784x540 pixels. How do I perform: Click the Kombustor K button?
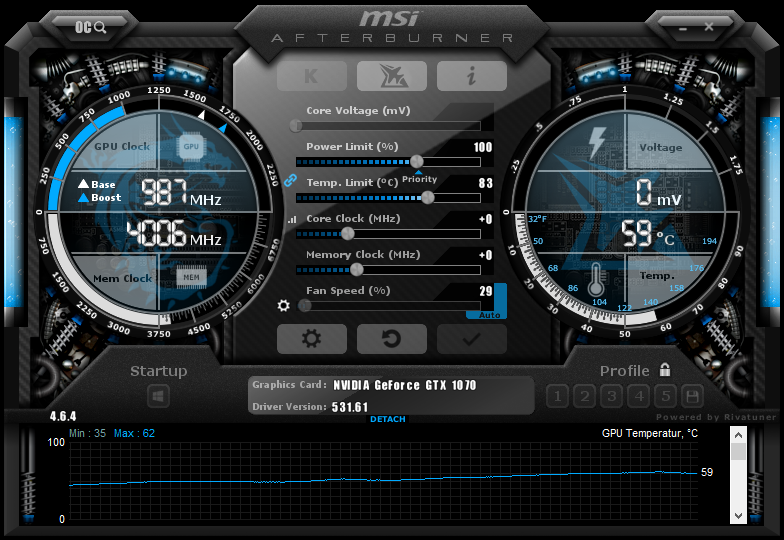(312, 76)
